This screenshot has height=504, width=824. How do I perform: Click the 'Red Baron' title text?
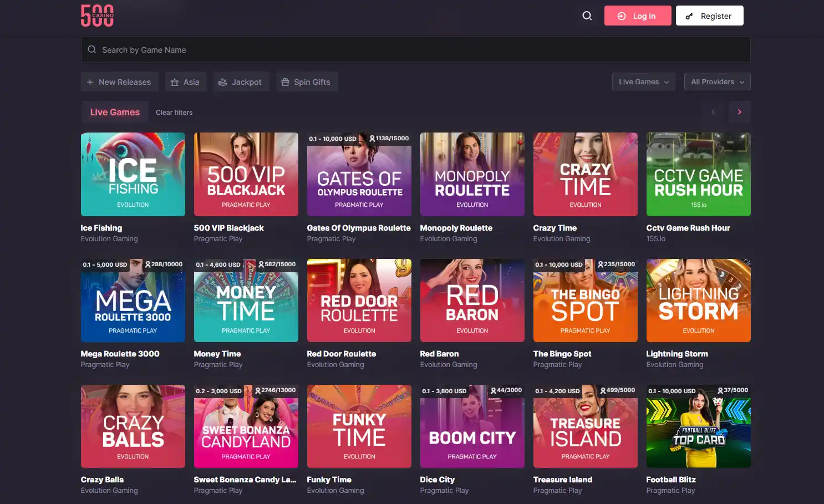tap(440, 354)
